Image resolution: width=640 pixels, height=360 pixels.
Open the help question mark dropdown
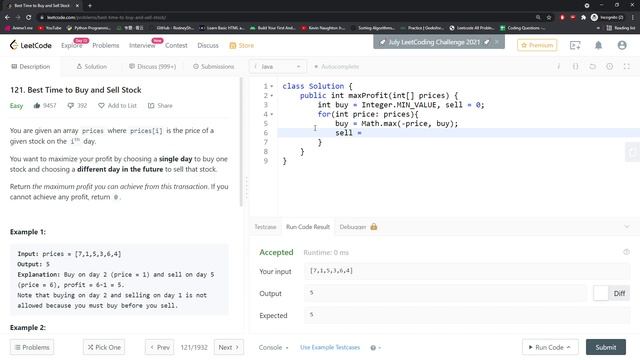(x=376, y=348)
